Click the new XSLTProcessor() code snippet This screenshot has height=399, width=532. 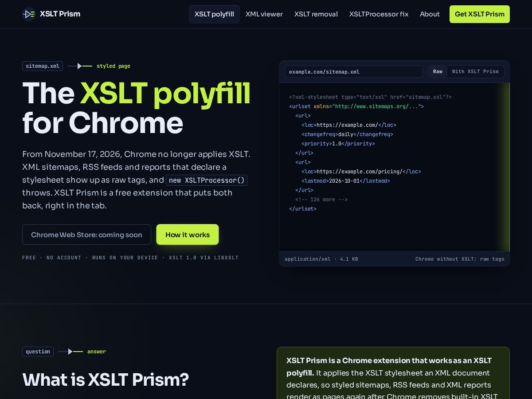coord(207,180)
